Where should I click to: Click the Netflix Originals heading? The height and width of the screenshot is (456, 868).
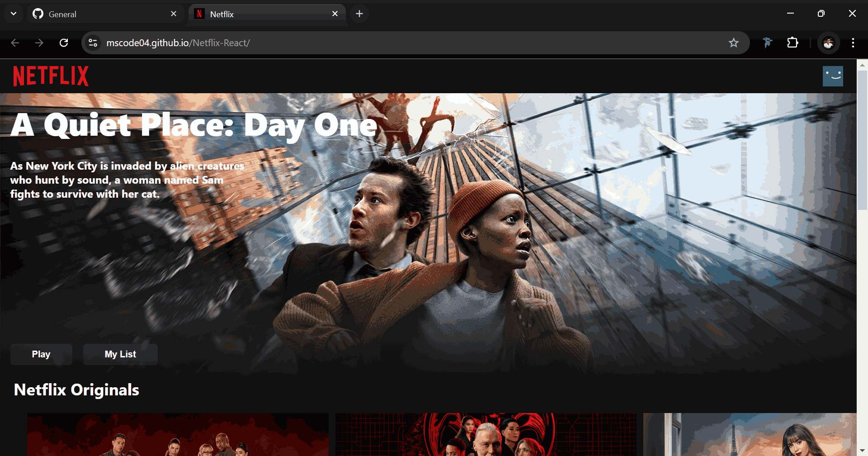tap(76, 390)
